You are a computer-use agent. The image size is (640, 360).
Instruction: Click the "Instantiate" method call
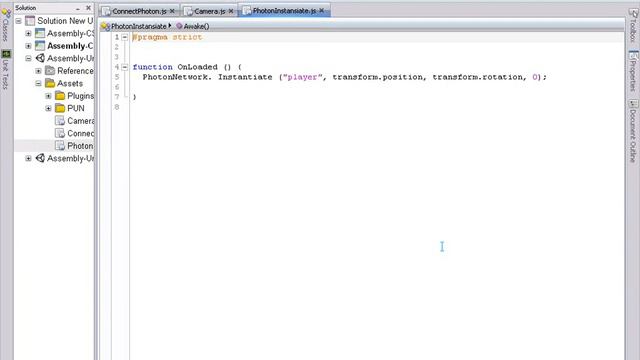pyautogui.click(x=245, y=77)
